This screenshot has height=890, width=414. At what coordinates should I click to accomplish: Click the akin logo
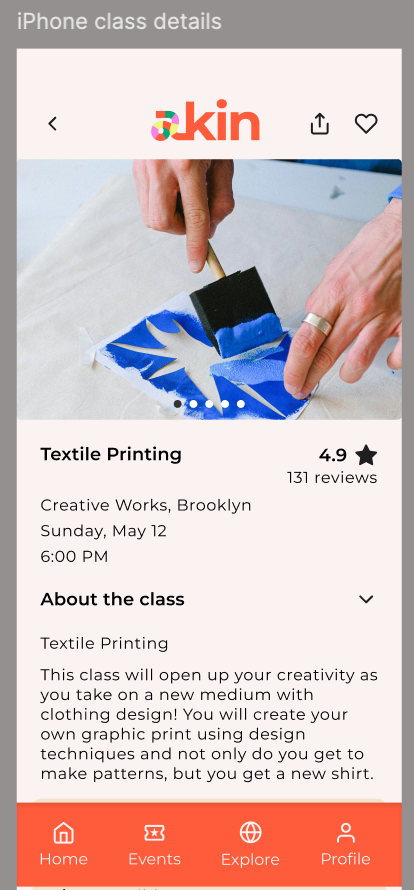coord(205,120)
